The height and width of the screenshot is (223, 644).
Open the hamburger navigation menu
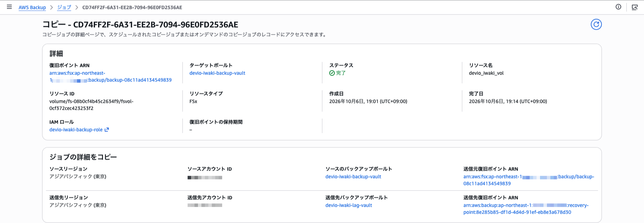9,7
